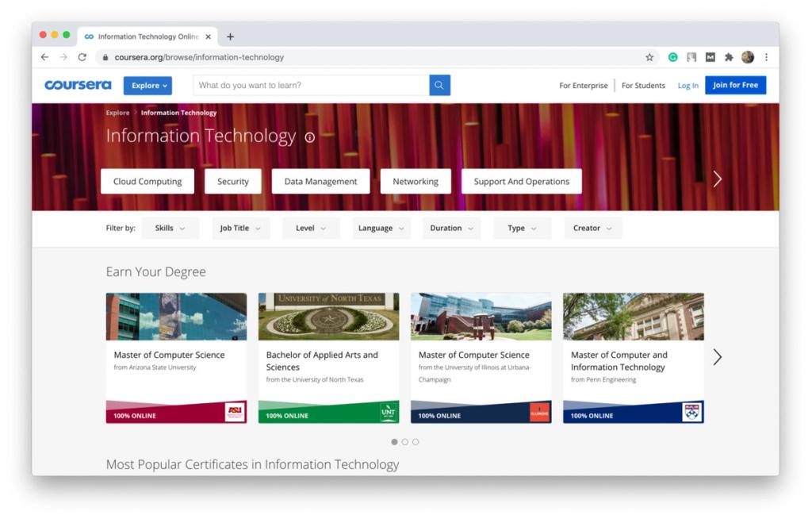Select first carousel page dot
Viewport: 812px width, 519px height.
click(x=395, y=442)
